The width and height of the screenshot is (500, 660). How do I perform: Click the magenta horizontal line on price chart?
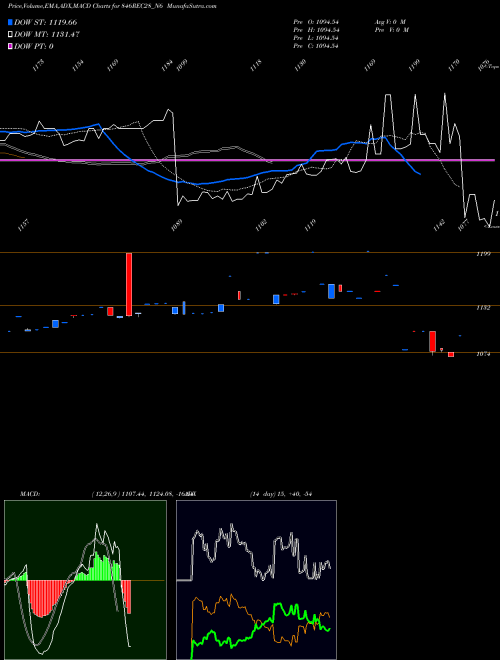coord(247,160)
